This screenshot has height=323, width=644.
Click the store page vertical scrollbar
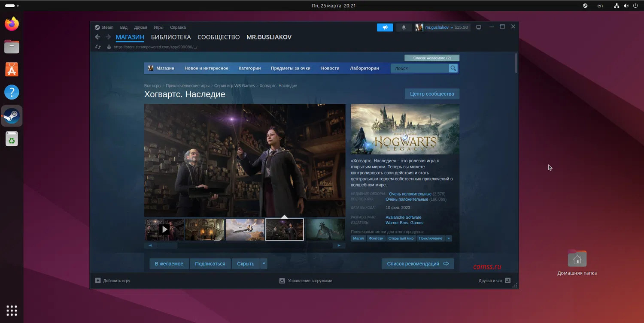tap(516, 63)
